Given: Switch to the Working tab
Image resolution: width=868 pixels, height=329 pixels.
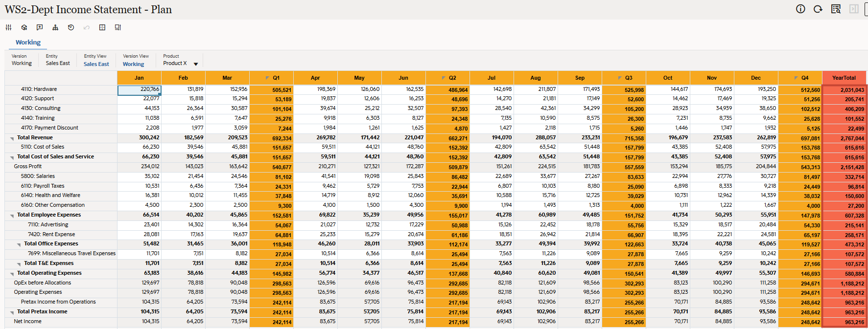Looking at the screenshot, I should [28, 43].
